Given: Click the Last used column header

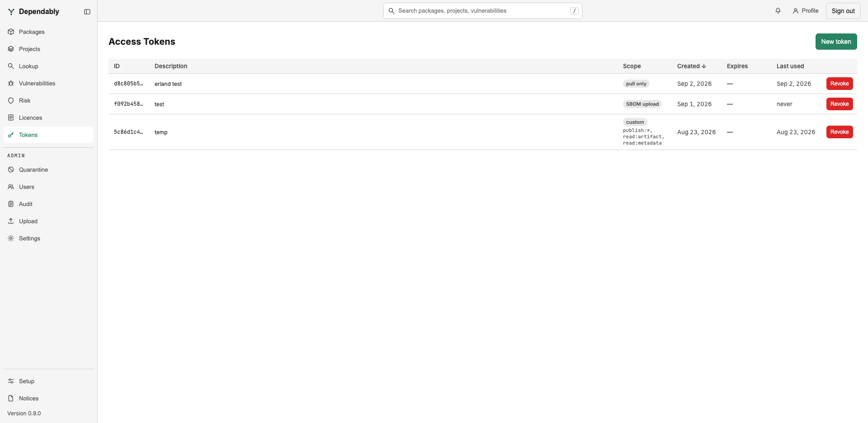Looking at the screenshot, I should click(790, 66).
